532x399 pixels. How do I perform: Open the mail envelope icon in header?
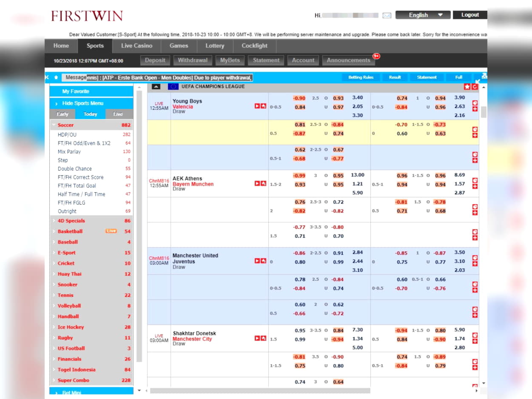point(387,15)
